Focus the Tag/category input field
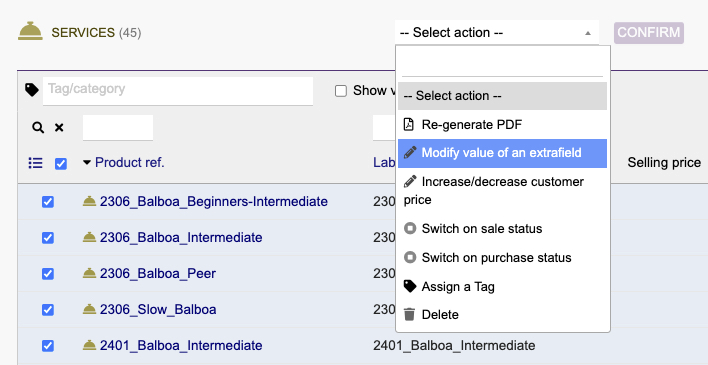The image size is (708, 365). coord(178,91)
